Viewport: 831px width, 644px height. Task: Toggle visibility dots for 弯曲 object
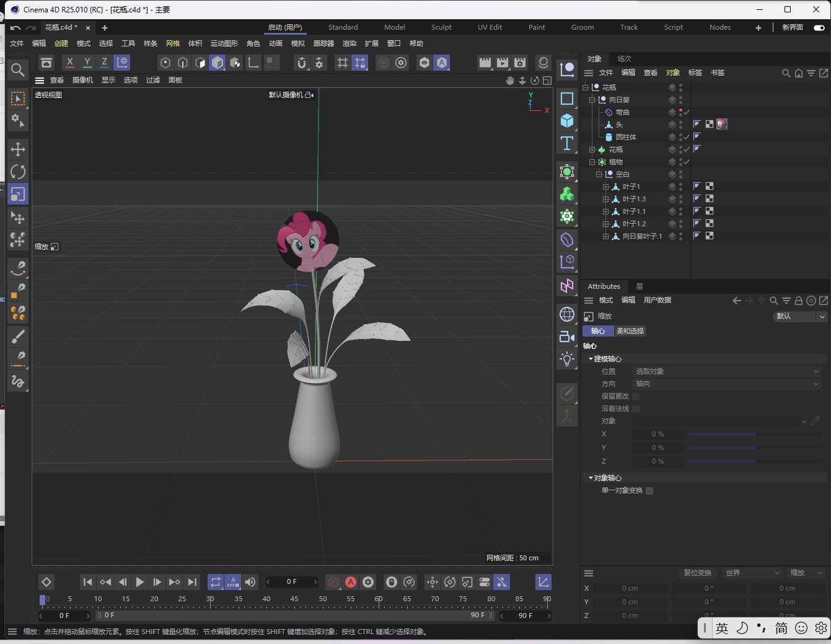pyautogui.click(x=680, y=112)
